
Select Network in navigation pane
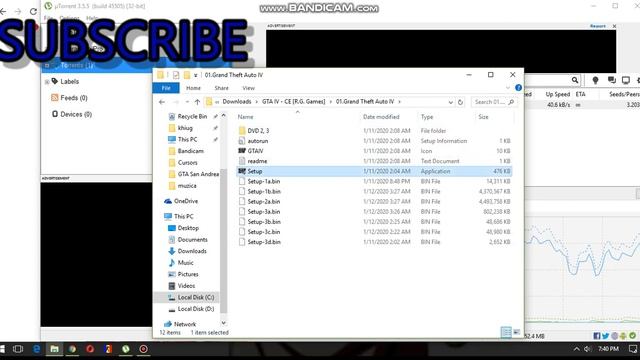pos(185,324)
